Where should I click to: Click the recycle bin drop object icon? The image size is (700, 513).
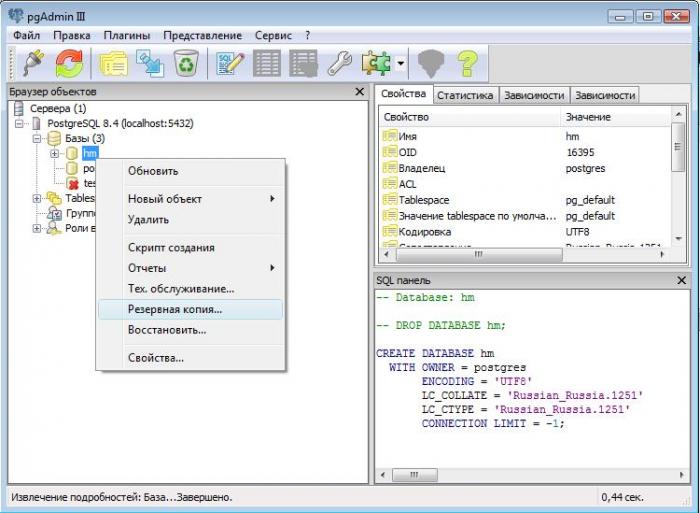tap(186, 63)
